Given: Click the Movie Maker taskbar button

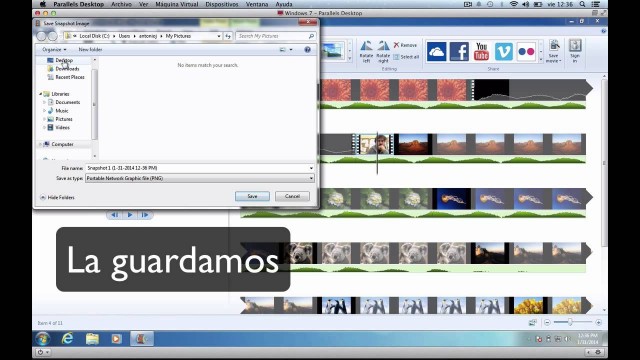Looking at the screenshot, I should tap(142, 338).
